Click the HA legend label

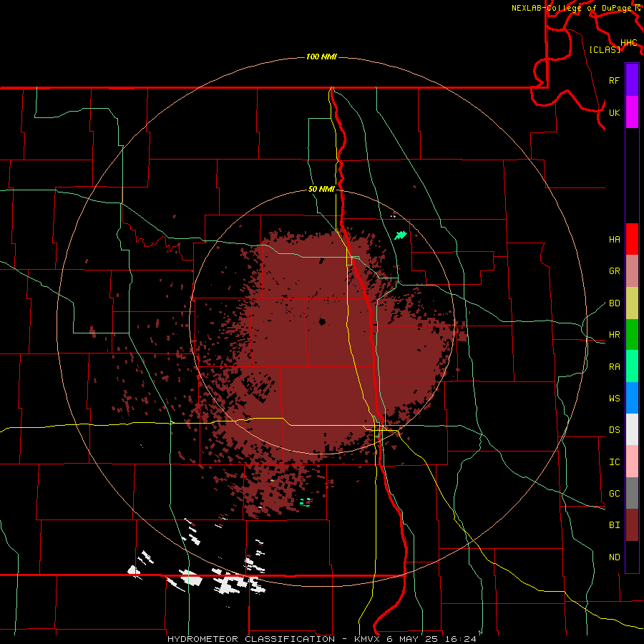[614, 239]
